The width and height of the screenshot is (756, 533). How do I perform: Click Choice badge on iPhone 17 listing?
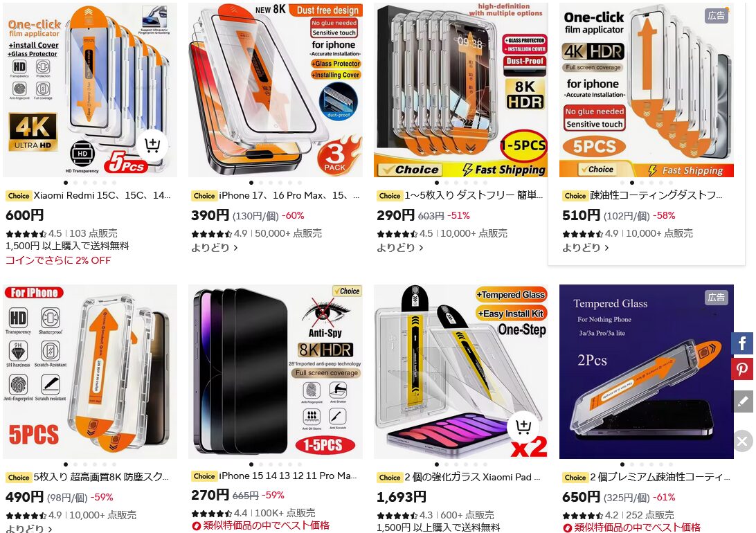pyautogui.click(x=204, y=196)
